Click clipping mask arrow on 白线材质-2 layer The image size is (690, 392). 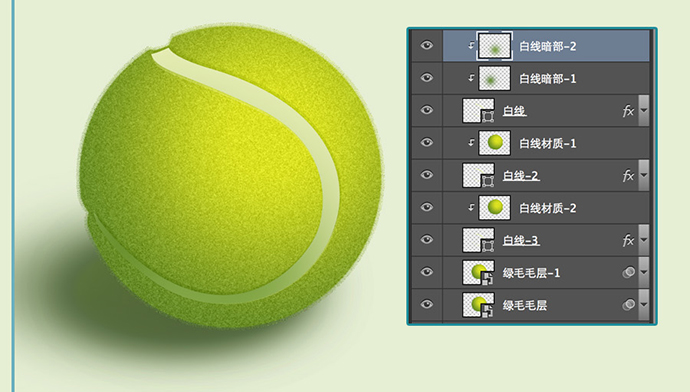[x=471, y=207]
